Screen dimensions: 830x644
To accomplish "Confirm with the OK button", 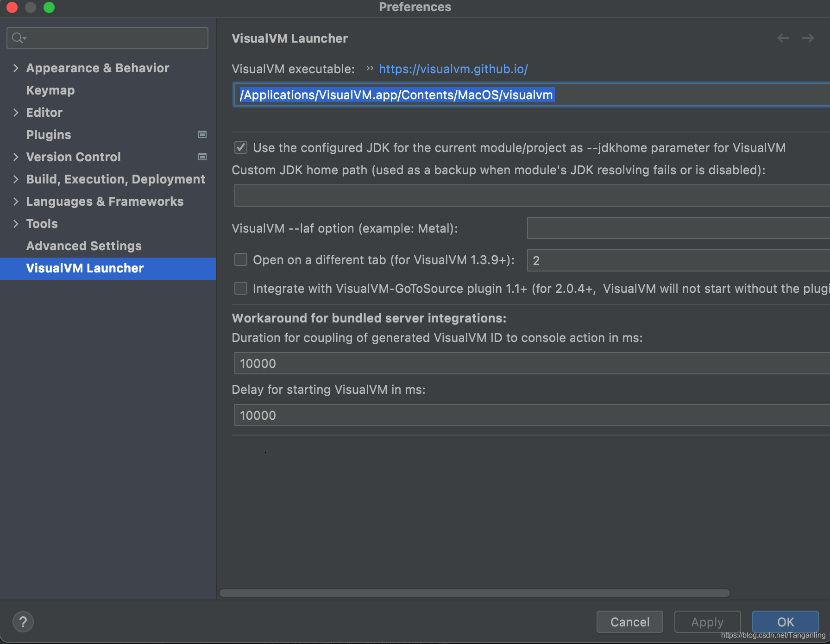I will 786,622.
